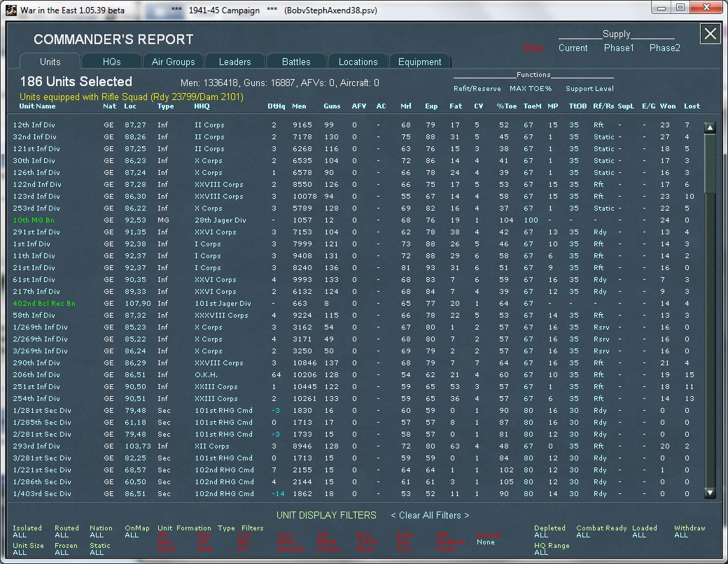
Task: Click XII Corps in the 293rd Inf Div row
Action: pyautogui.click(x=211, y=446)
